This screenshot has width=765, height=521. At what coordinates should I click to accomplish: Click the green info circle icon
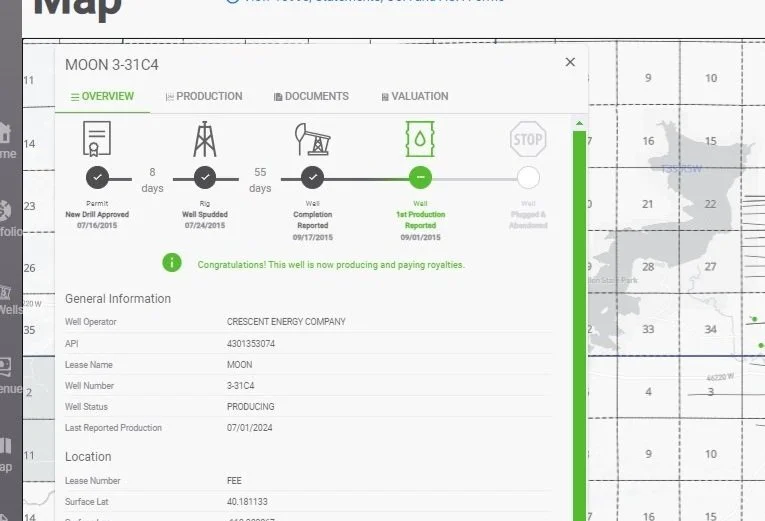pos(172,263)
